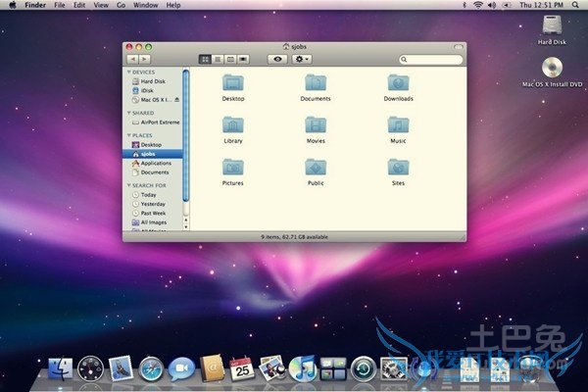588x392 pixels.
Task: Click the Quick Look eye button
Action: click(278, 60)
